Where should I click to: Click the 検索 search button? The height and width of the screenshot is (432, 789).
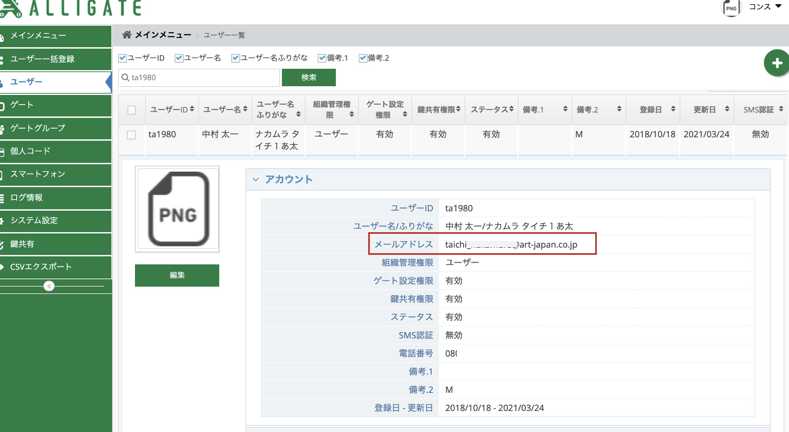[x=308, y=77]
